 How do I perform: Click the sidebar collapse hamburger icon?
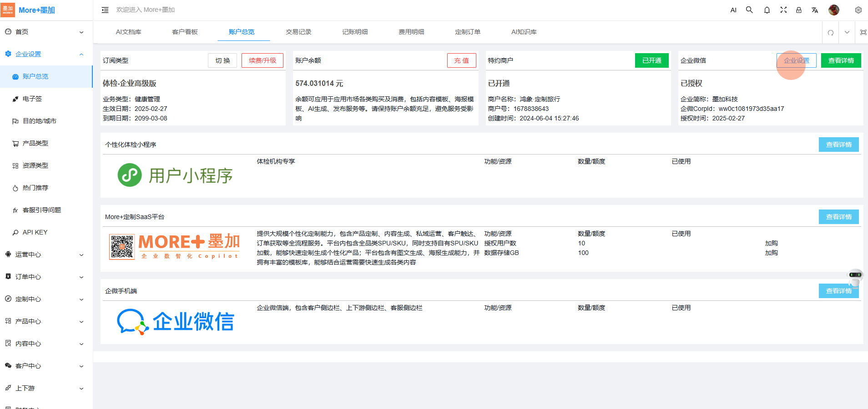pos(105,10)
